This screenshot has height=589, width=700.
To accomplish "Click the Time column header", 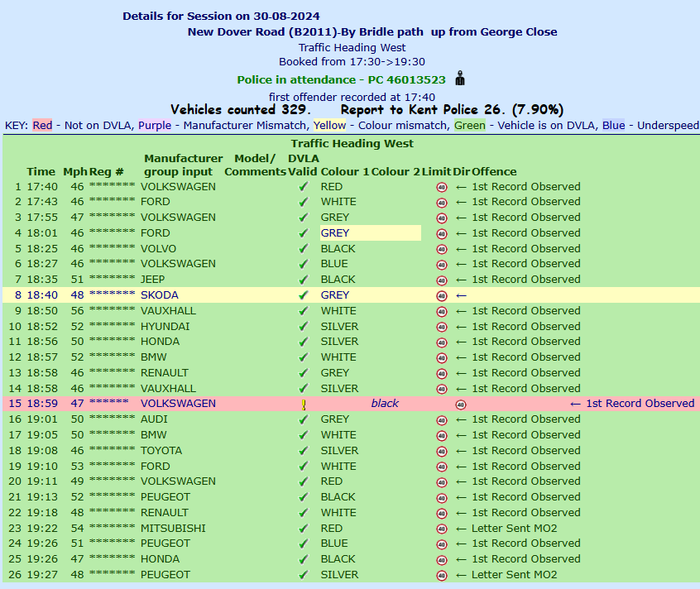I will coord(41,172).
